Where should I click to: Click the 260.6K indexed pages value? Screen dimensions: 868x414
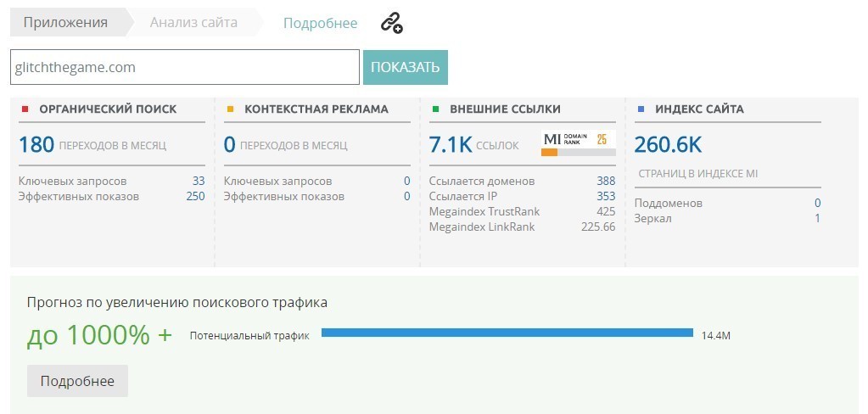click(x=668, y=145)
